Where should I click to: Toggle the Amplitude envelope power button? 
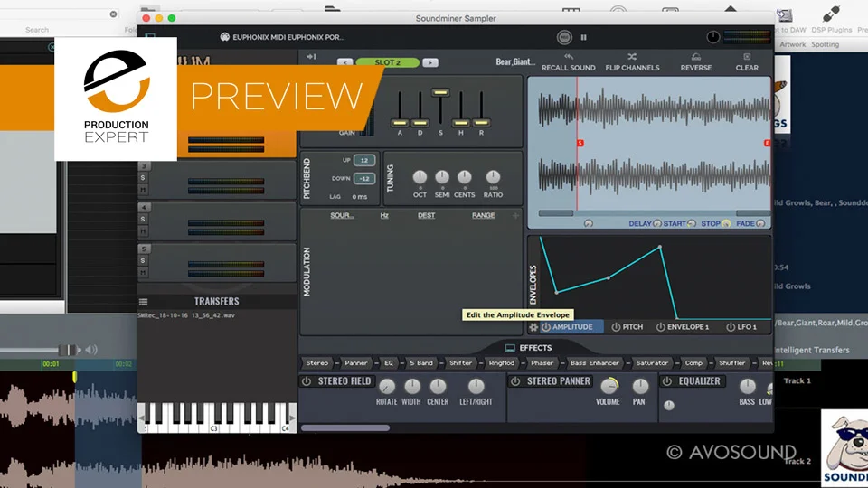pos(546,327)
